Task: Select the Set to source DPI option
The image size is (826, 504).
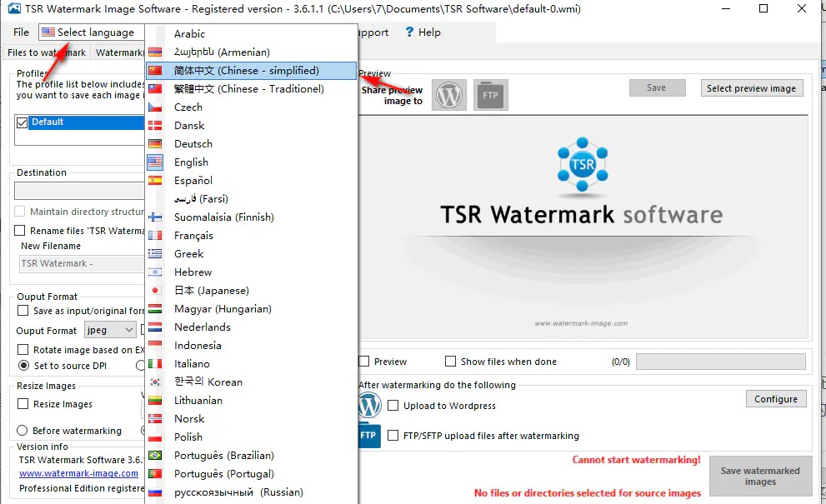Action: (x=24, y=366)
